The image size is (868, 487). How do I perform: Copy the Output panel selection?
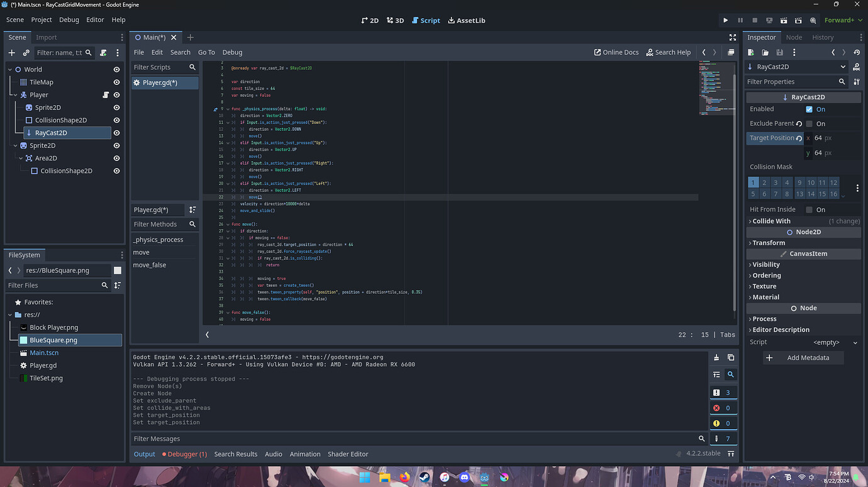tap(731, 357)
